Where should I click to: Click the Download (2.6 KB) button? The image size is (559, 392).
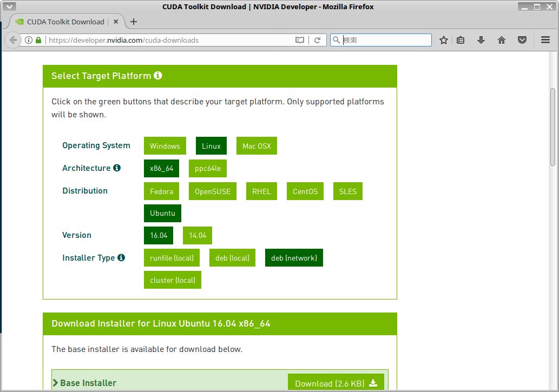336,383
